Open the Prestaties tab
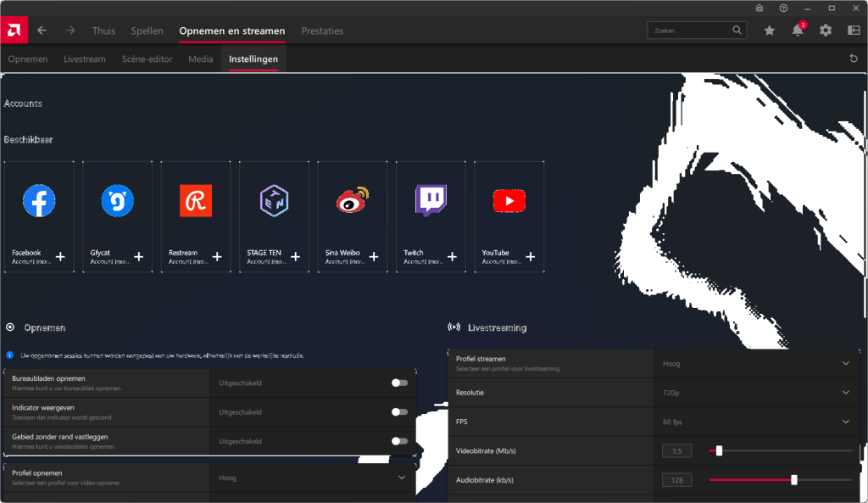 [322, 31]
